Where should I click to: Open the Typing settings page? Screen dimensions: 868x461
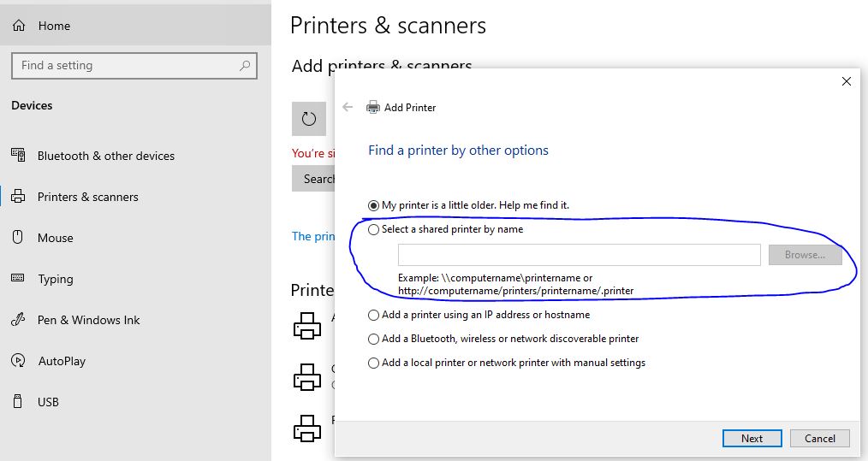pyautogui.click(x=55, y=279)
